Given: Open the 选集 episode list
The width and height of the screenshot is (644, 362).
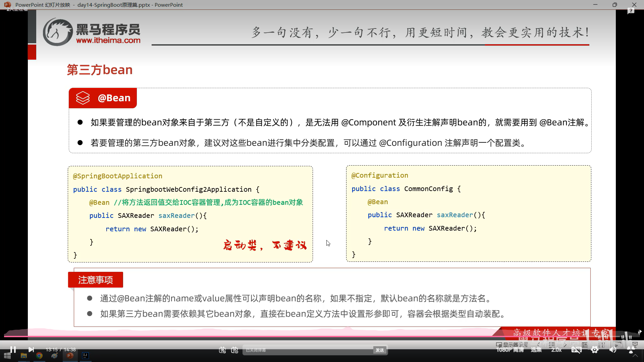Looking at the screenshot, I should coord(536,350).
